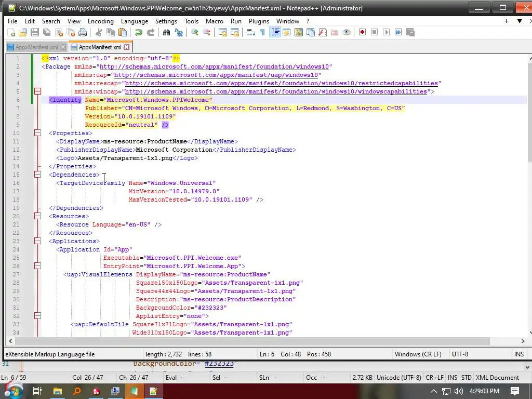Show hidden tray icons chevron
The image size is (532, 399).
434,391
